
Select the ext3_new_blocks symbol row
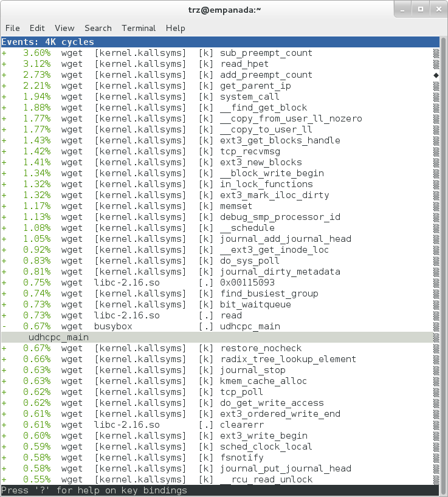click(261, 162)
